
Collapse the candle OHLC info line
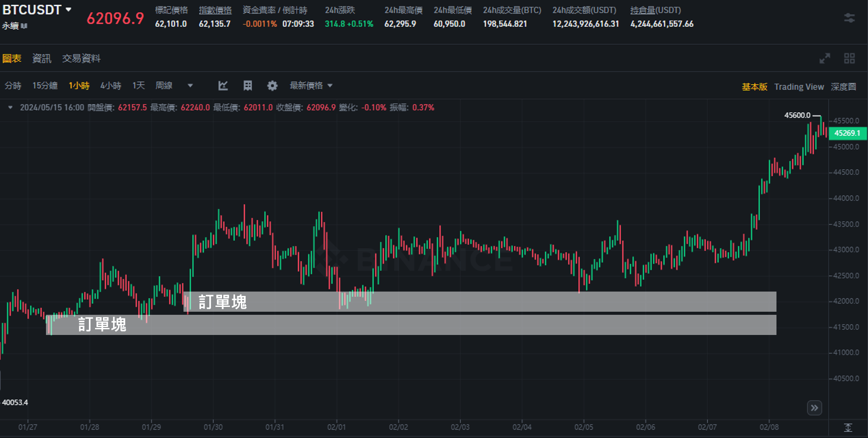pyautogui.click(x=10, y=107)
